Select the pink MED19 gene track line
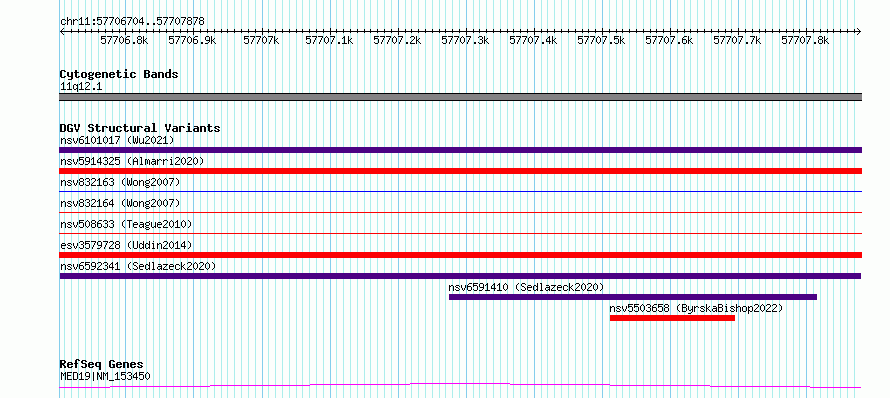The width and height of the screenshot is (890, 398). pyautogui.click(x=460, y=386)
